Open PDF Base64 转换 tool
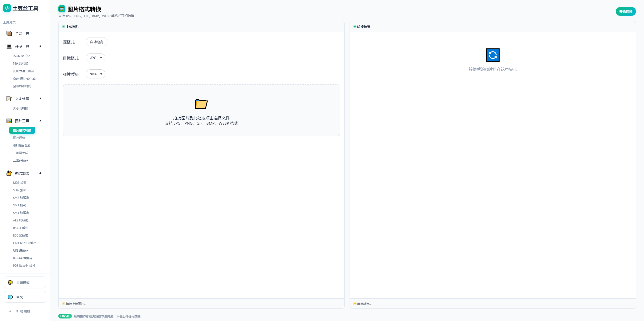Image resolution: width=644 pixels, height=321 pixels. [24, 266]
